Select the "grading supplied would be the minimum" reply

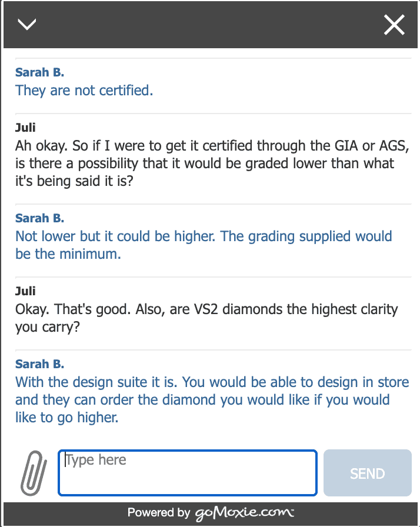(x=204, y=245)
